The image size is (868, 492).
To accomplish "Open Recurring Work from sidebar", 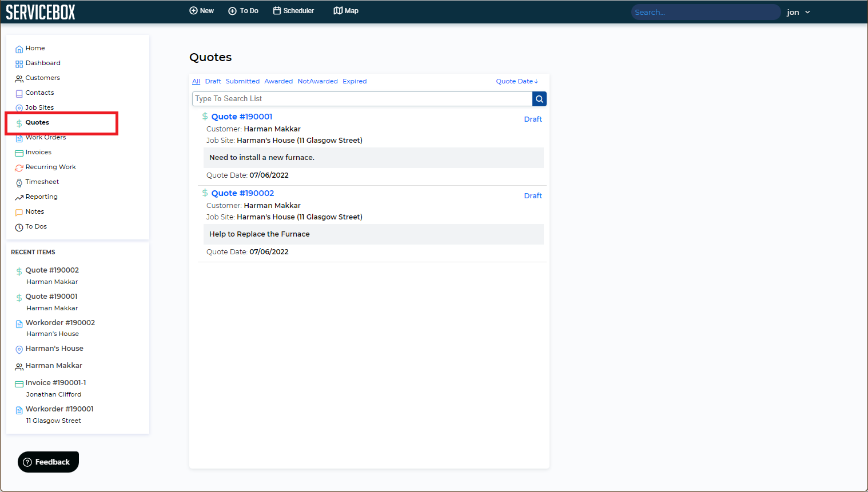I will tap(50, 167).
